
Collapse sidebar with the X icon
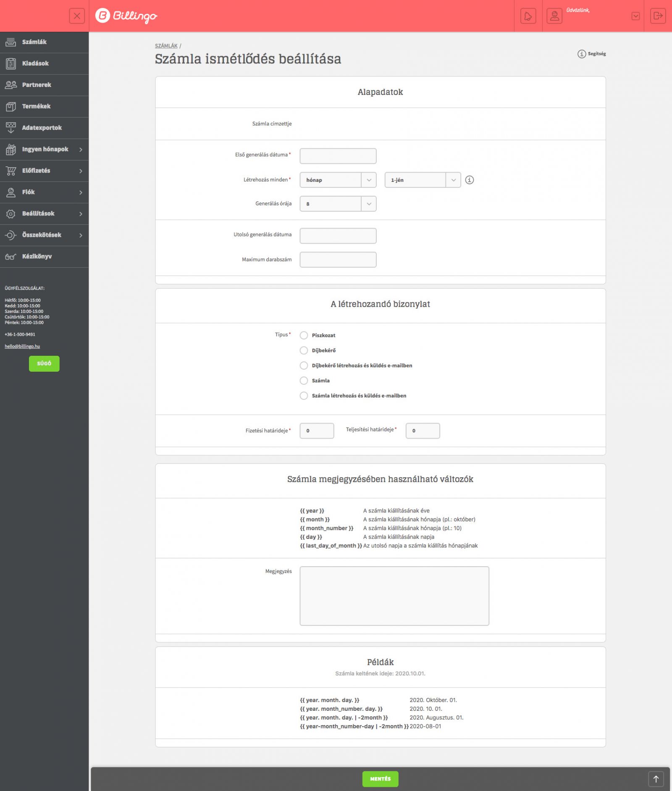(x=77, y=16)
